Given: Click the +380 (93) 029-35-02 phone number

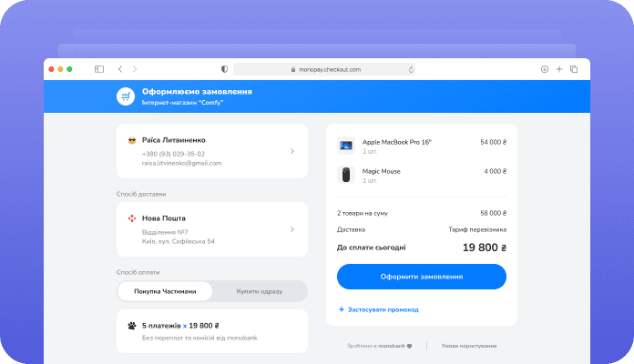Looking at the screenshot, I should coord(173,154).
